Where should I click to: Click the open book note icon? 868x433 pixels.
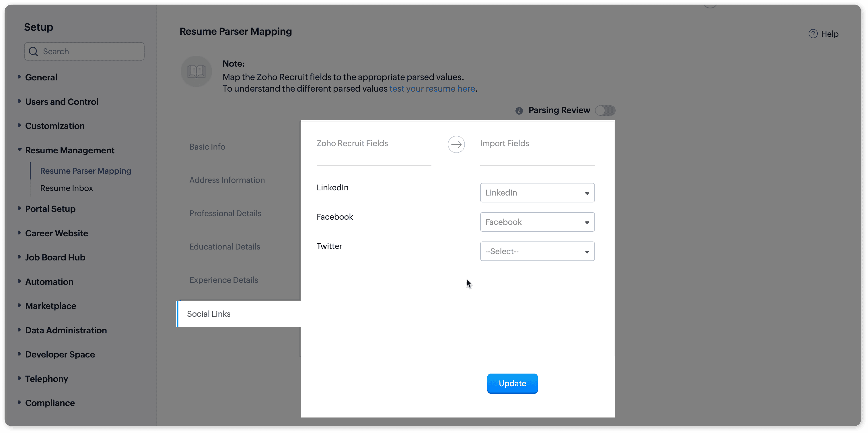point(196,71)
